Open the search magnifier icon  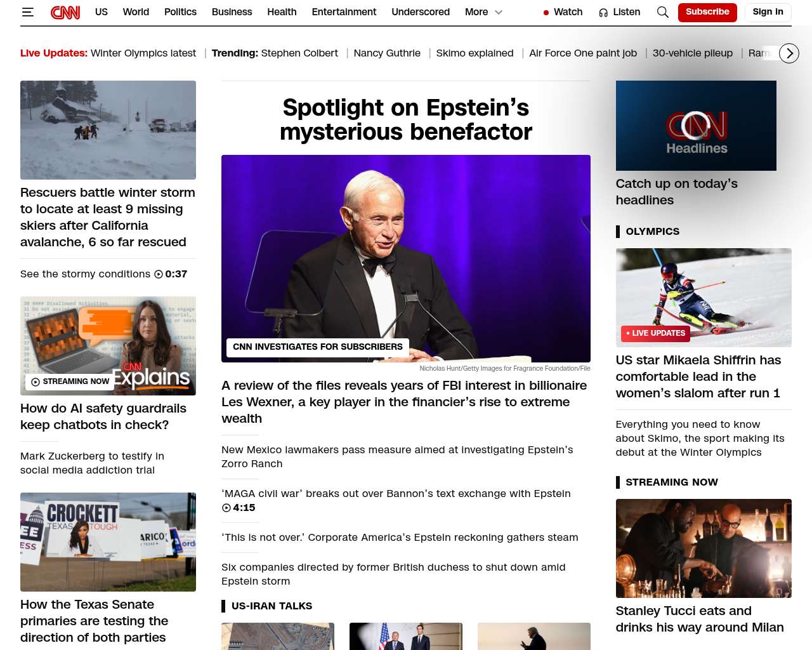[662, 12]
